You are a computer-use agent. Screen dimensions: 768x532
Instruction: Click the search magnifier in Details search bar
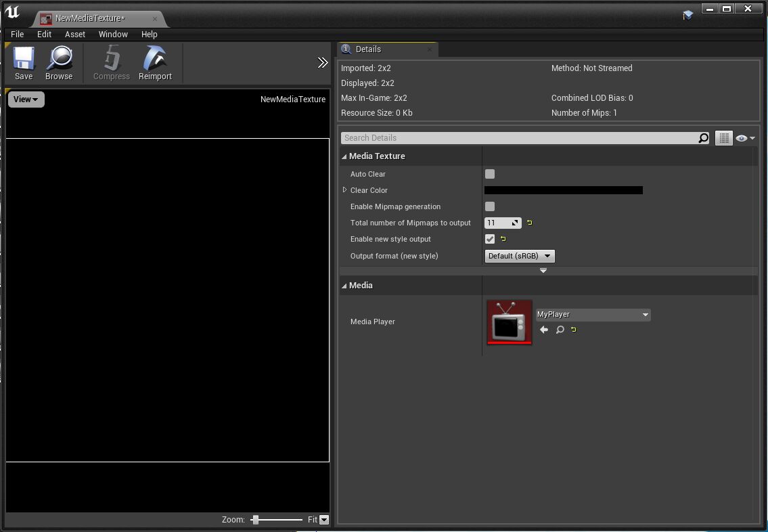tap(703, 138)
